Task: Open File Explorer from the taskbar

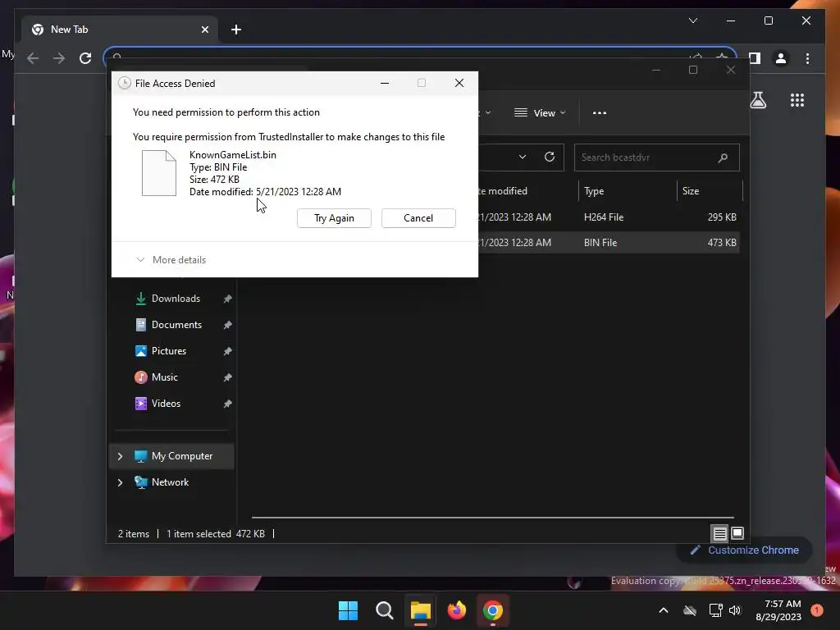Action: pos(421,610)
